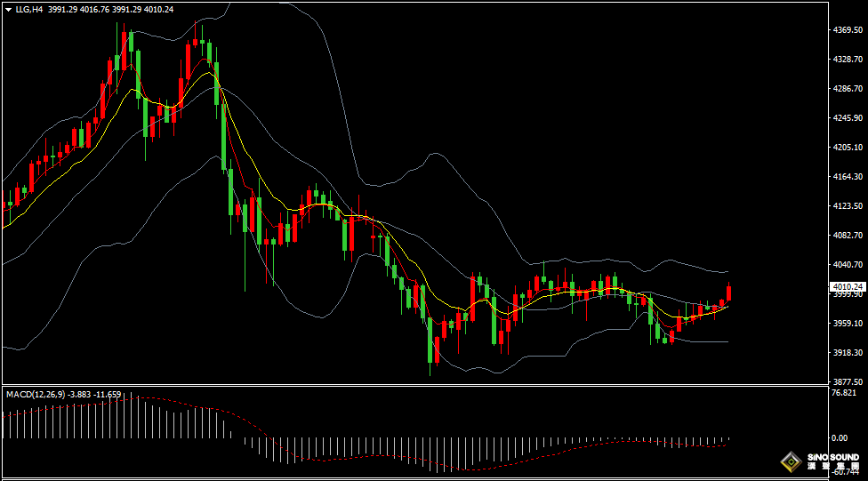Click the 3877.50 price scale label

point(846,381)
